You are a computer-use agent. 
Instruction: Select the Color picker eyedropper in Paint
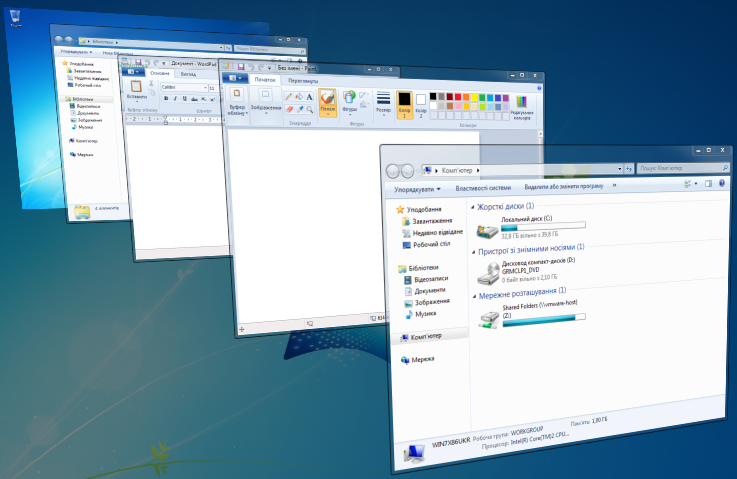pos(299,109)
